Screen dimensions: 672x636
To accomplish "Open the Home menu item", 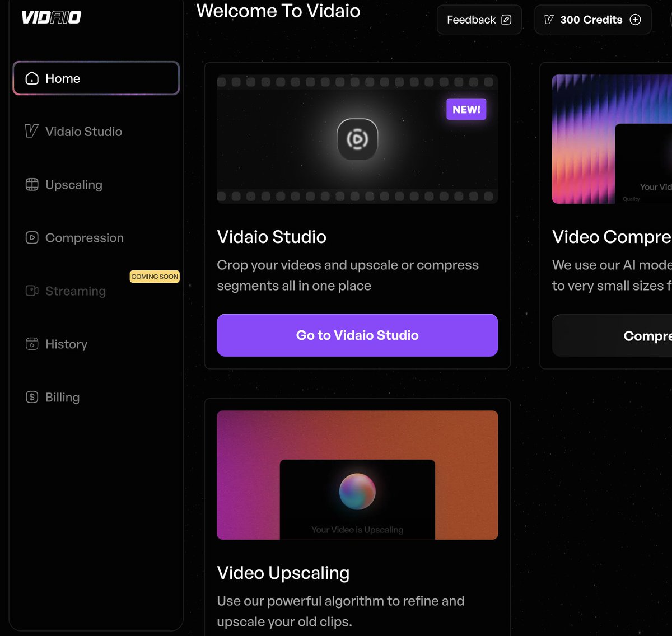I will point(96,78).
